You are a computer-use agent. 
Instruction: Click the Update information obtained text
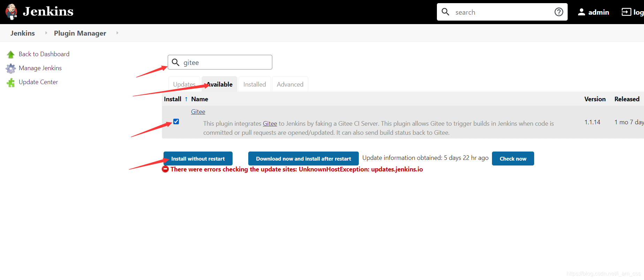425,158
